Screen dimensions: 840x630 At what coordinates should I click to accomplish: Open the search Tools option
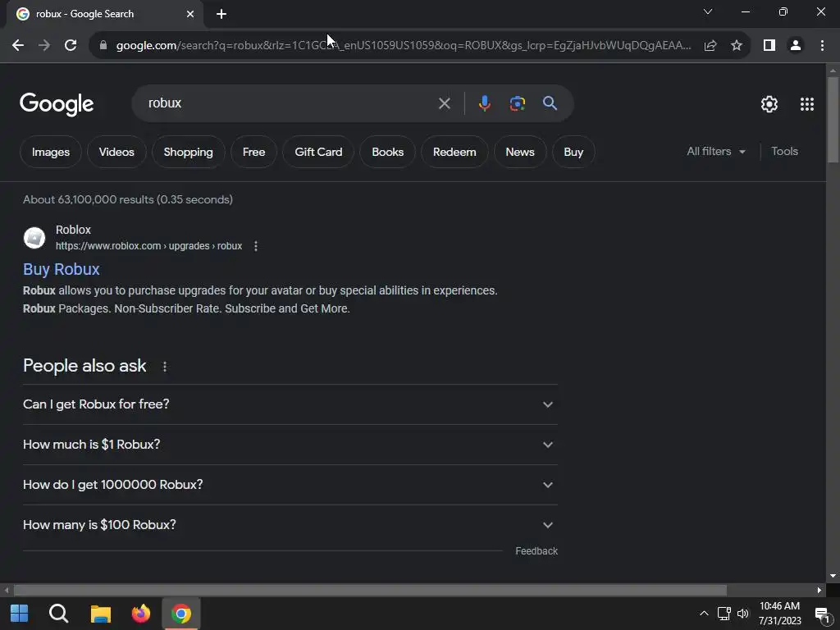[x=784, y=152]
